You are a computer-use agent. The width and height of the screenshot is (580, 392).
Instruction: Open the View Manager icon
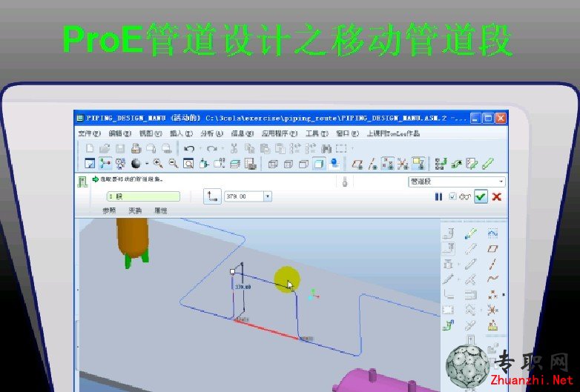(x=251, y=163)
